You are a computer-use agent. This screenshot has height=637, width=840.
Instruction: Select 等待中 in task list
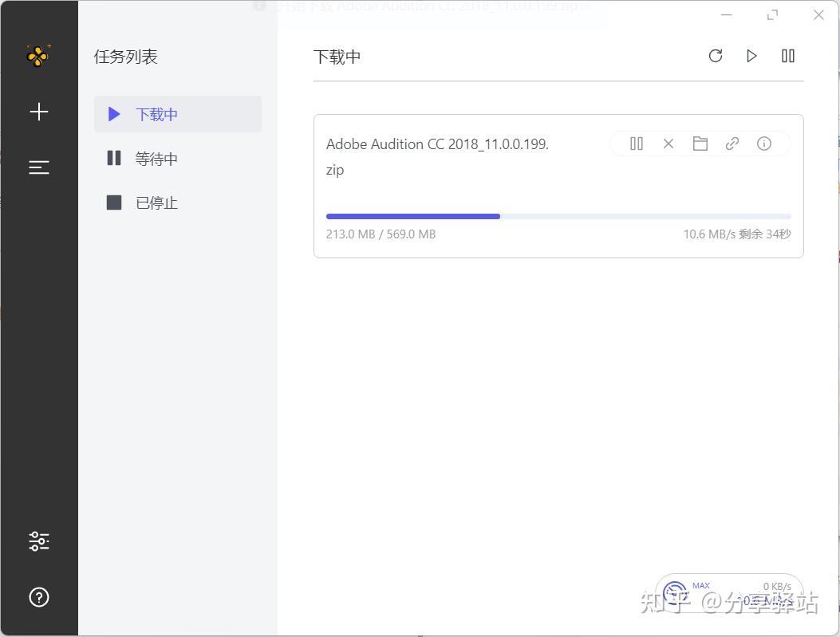point(178,159)
